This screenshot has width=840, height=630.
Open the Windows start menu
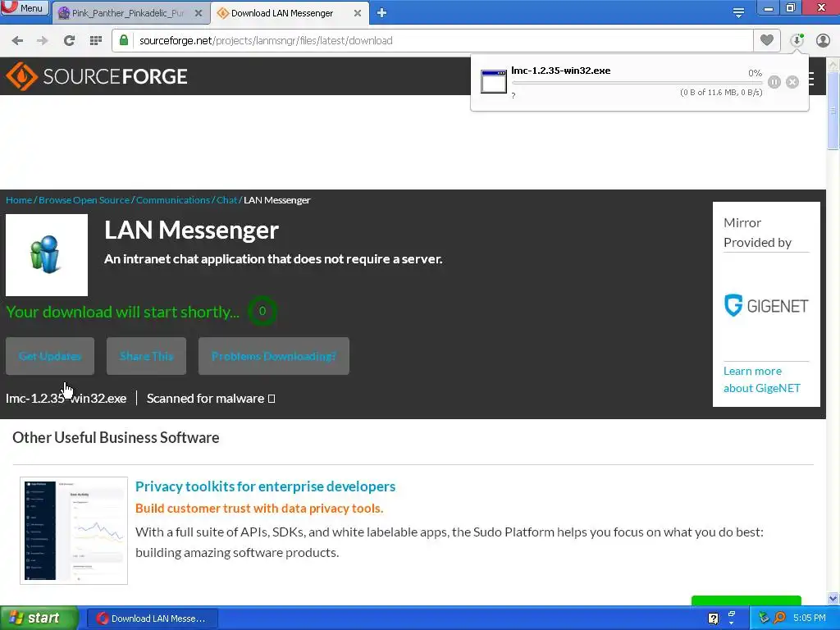39,619
